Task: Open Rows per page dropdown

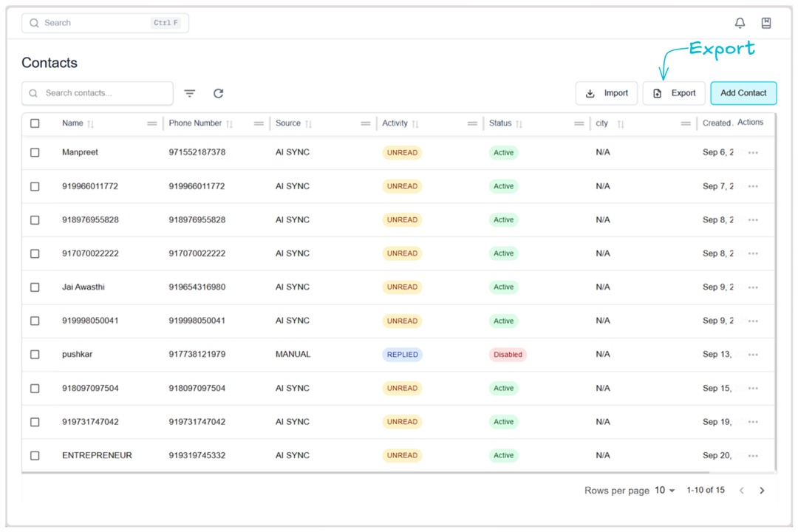Action: pyautogui.click(x=664, y=491)
